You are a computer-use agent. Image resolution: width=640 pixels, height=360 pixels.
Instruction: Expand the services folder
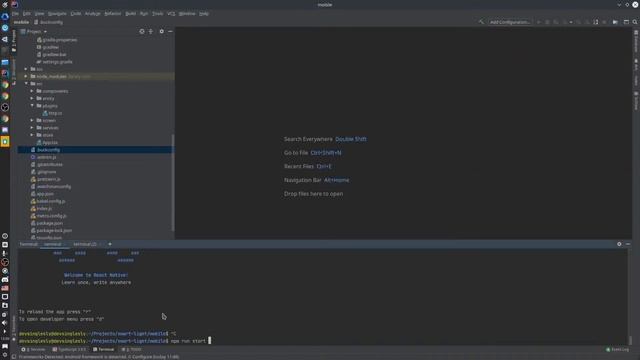click(32, 128)
